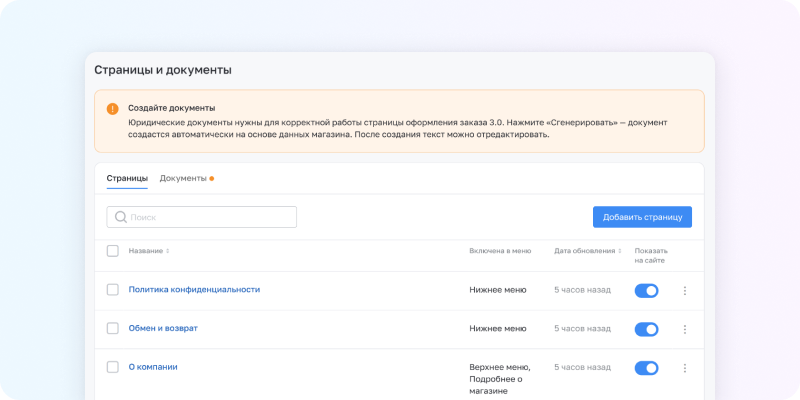Open the Политика конфиденциальности page link
The width and height of the screenshot is (800, 400).
click(194, 290)
